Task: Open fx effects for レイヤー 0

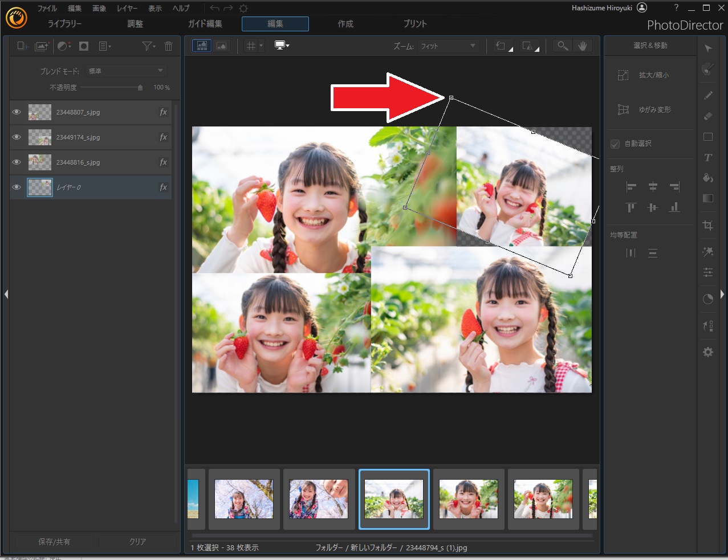Action: tap(163, 187)
